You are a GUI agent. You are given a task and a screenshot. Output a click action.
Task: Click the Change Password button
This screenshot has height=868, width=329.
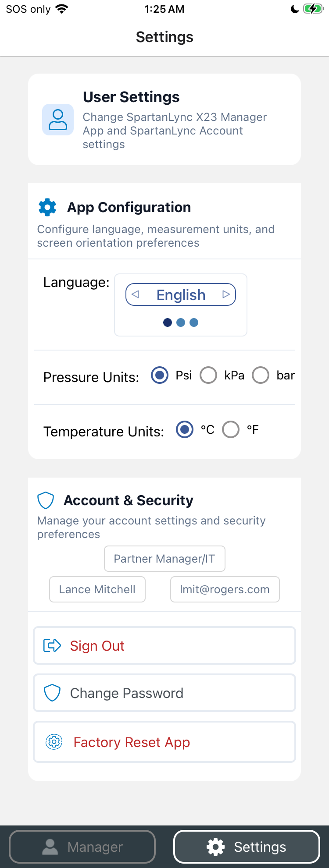point(164,693)
